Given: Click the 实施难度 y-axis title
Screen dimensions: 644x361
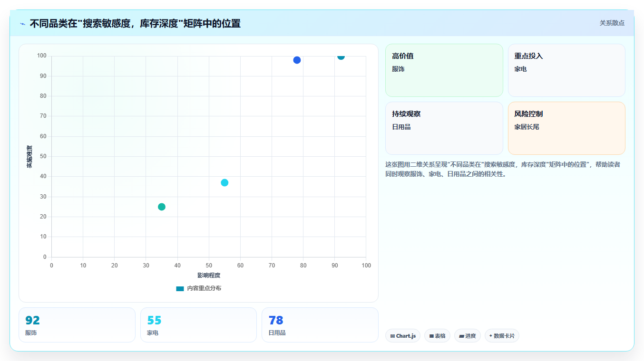Looking at the screenshot, I should 29,157.
